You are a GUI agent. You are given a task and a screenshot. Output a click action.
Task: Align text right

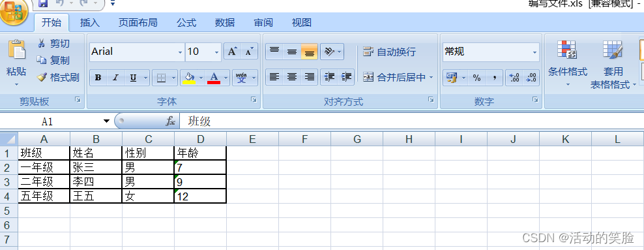309,77
